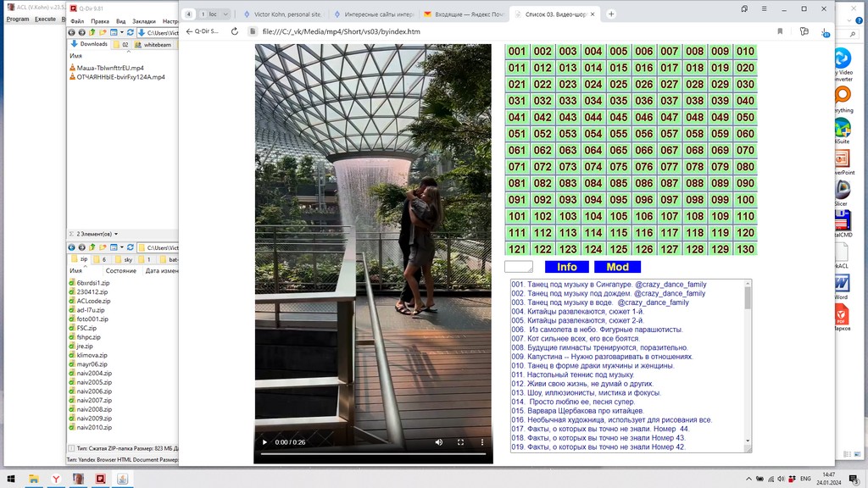Close the 'Список 03. Видео-шорт' tab

coord(593,14)
